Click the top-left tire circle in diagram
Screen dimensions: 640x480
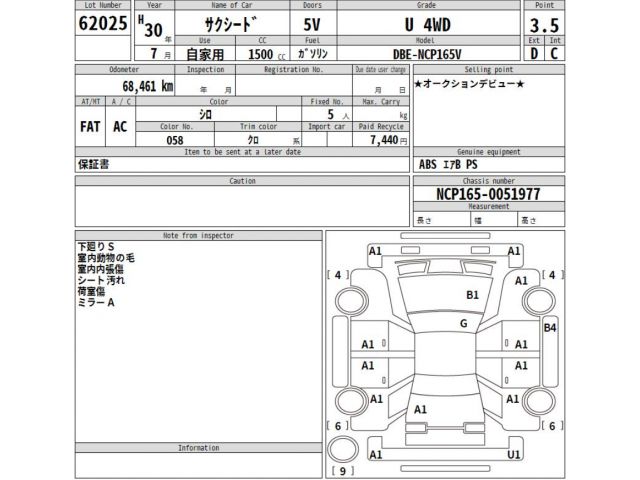click(x=352, y=301)
